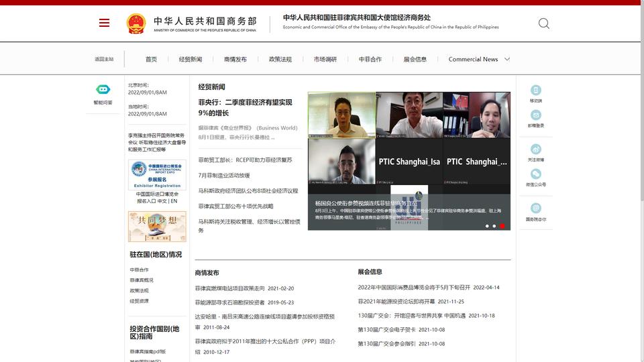Open 中菲合作 in the navigation bar

click(370, 59)
